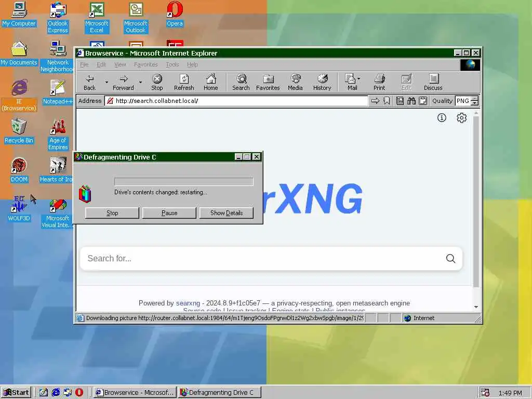
Task: Click the address bar URL field
Action: tap(236, 101)
